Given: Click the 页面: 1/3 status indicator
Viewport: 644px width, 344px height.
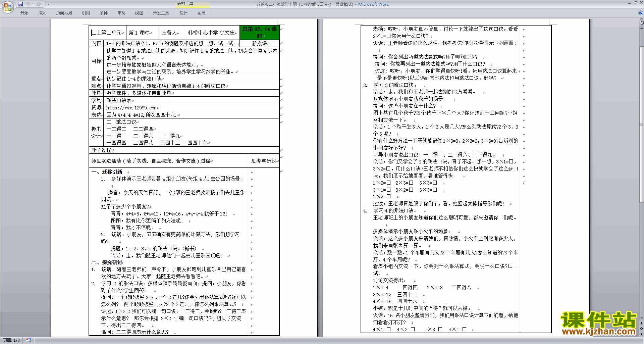Looking at the screenshot, I should [11, 340].
